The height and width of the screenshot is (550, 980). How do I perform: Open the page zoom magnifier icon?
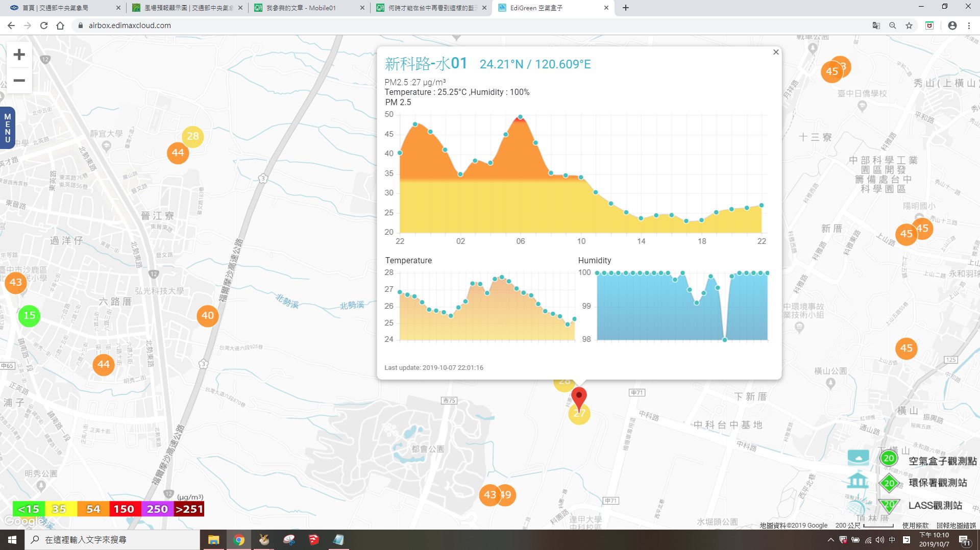point(893,26)
